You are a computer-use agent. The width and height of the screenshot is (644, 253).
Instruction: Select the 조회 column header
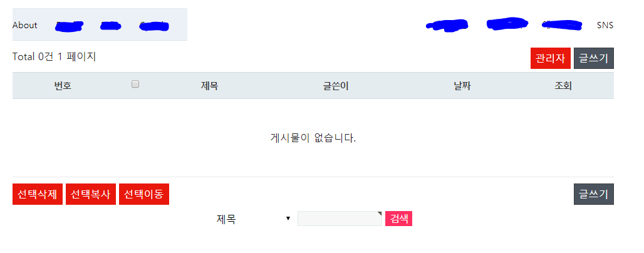[x=563, y=86]
